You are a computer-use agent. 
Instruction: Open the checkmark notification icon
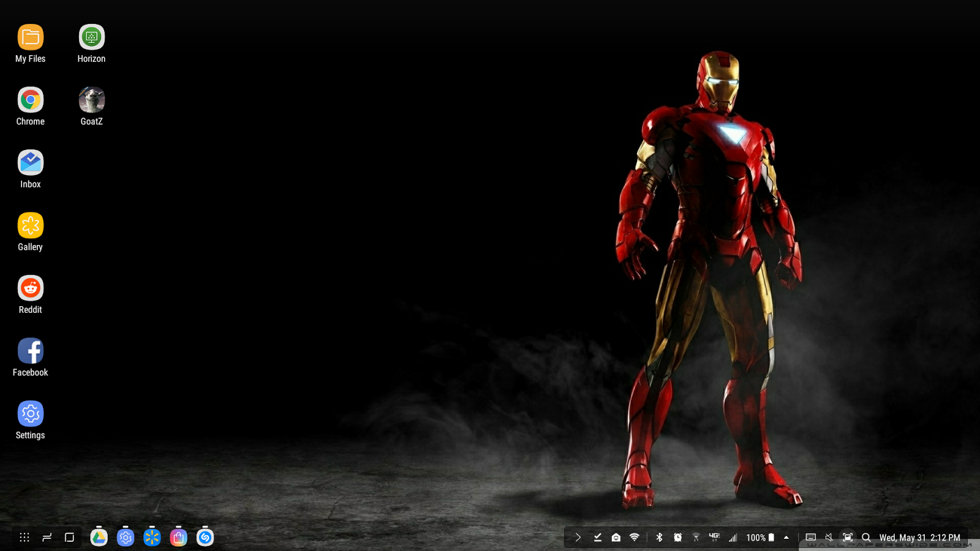point(598,538)
